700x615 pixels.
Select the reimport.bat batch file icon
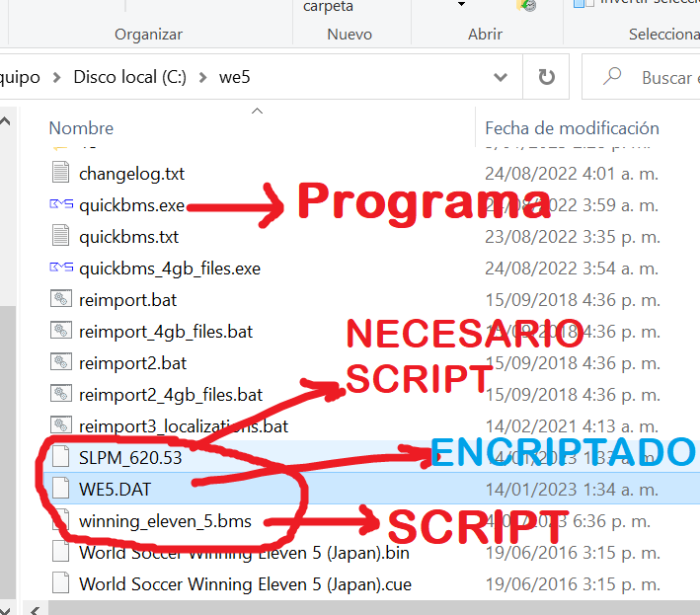pyautogui.click(x=61, y=300)
